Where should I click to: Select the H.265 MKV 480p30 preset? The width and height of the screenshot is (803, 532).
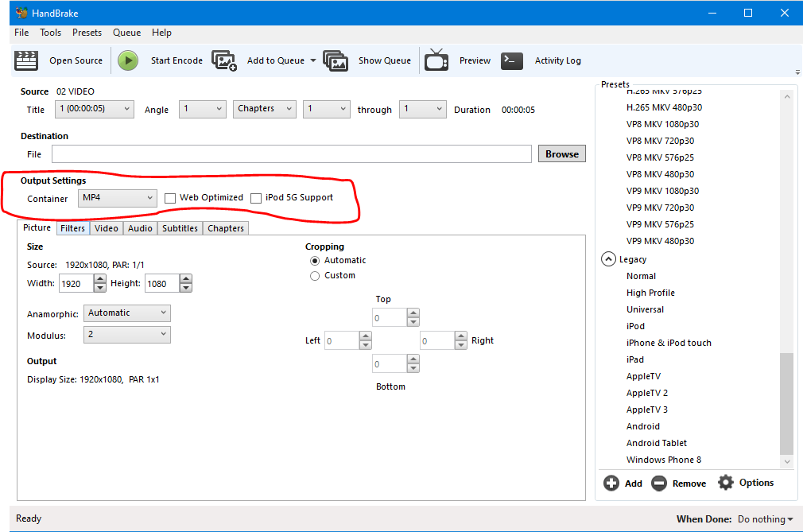point(664,107)
